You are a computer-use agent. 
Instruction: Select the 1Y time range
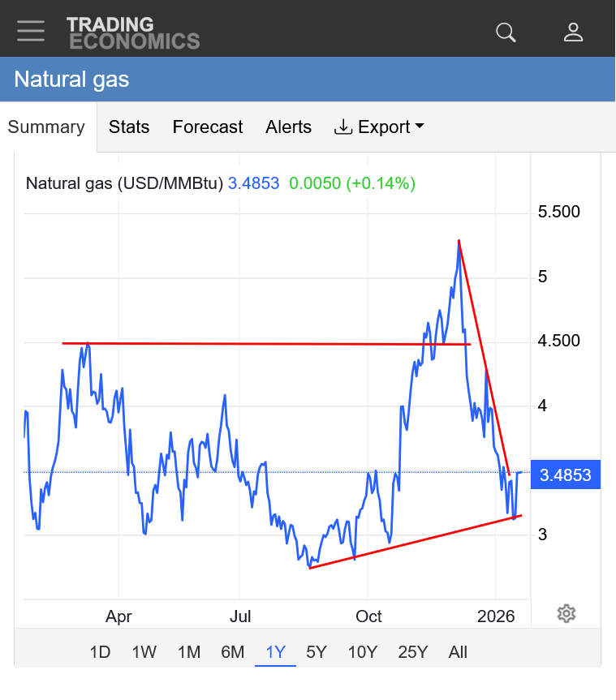[275, 652]
